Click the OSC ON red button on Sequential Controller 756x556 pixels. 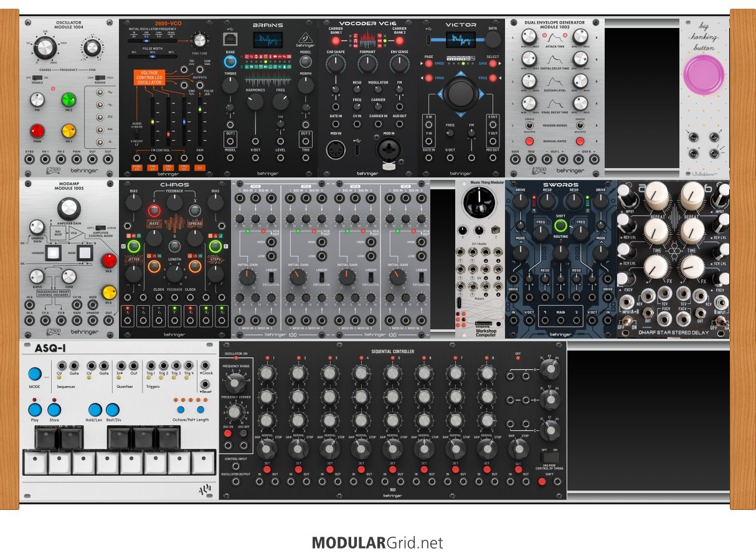[x=228, y=432]
